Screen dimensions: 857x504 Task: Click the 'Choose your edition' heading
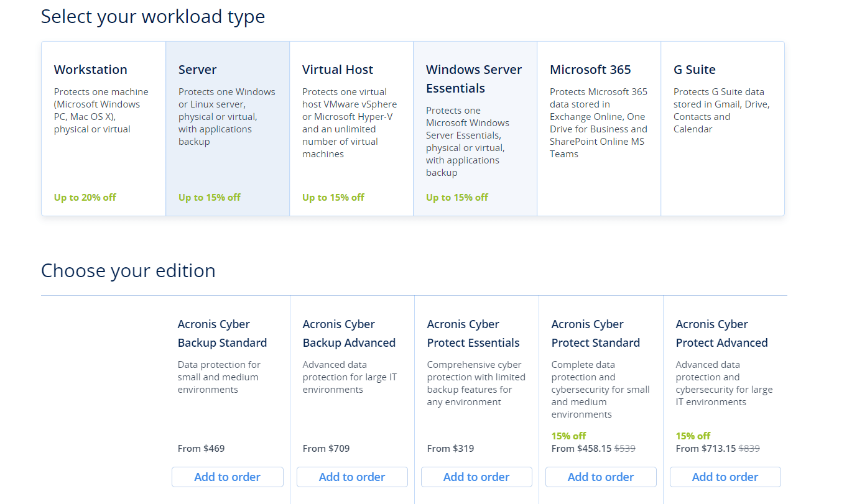[x=128, y=271]
